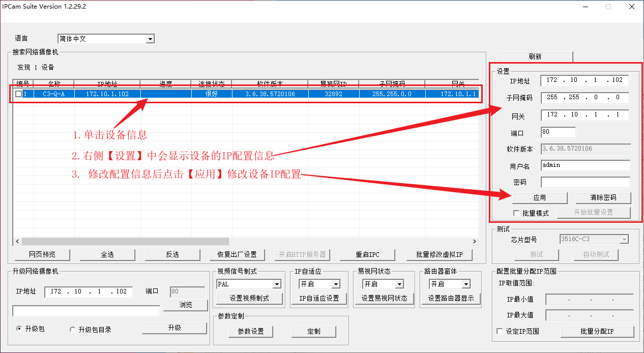Click the 网关 field in 设置 panel
Viewport: 644px width, 353px height.
[x=585, y=115]
